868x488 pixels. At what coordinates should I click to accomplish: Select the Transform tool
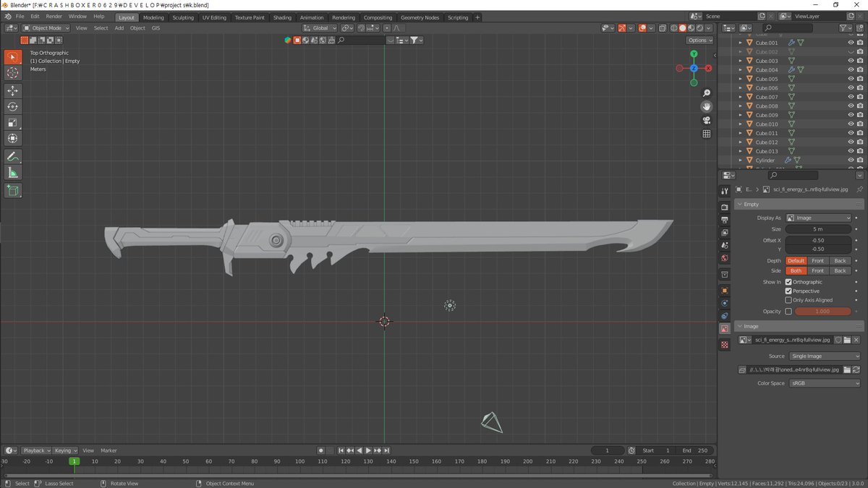click(x=12, y=138)
